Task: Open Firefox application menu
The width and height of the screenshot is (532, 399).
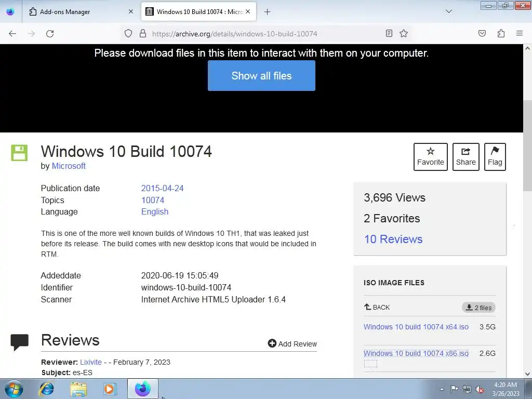Action: [520, 33]
